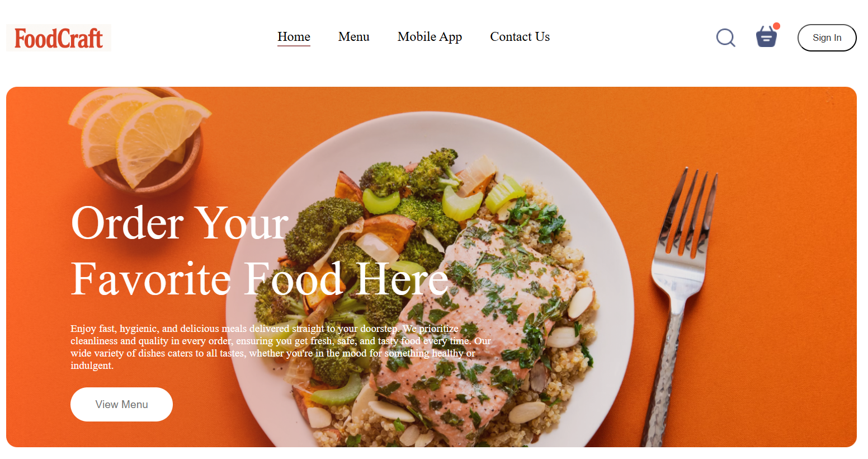868x459 pixels.
Task: Click the View Menu button
Action: point(121,404)
